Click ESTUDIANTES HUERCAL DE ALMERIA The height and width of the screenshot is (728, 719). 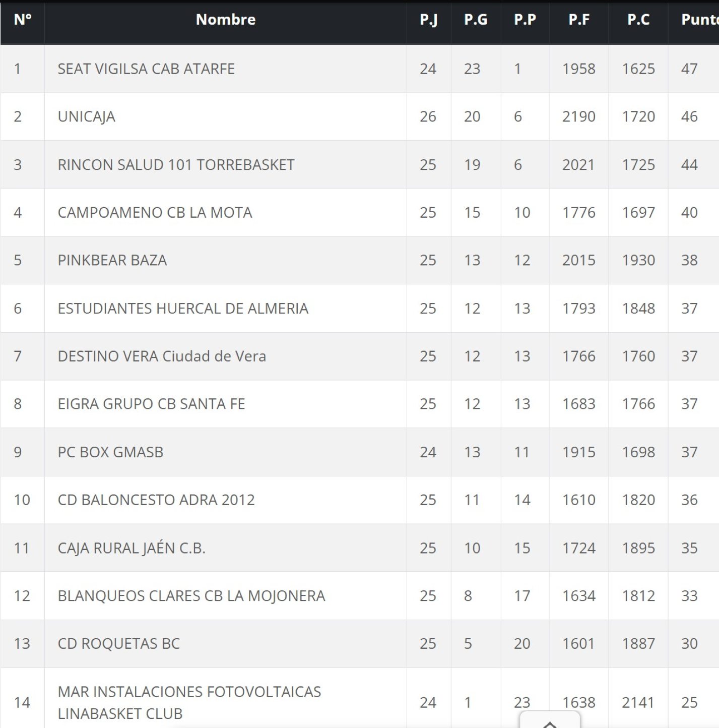pyautogui.click(x=183, y=309)
